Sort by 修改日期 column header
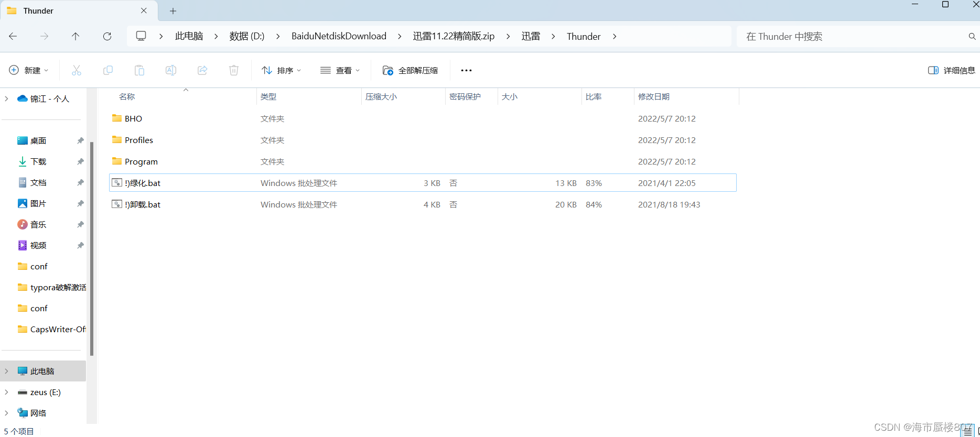The height and width of the screenshot is (437, 980). [654, 96]
